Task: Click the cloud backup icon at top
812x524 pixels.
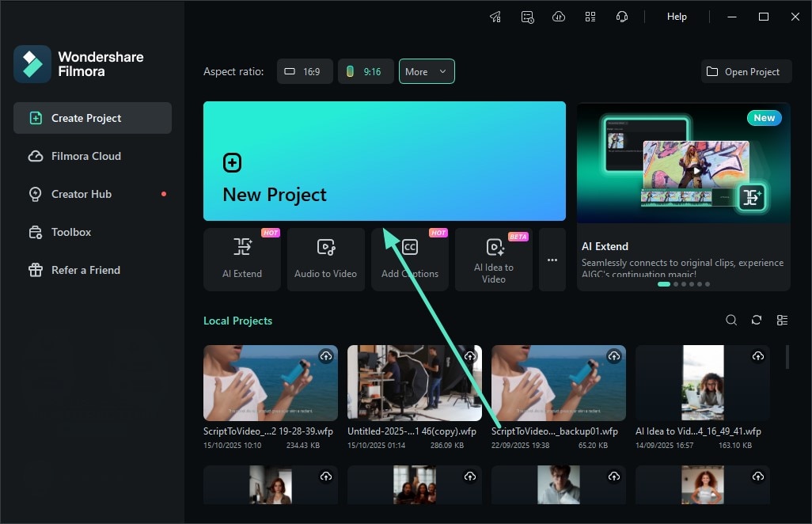Action: click(559, 16)
